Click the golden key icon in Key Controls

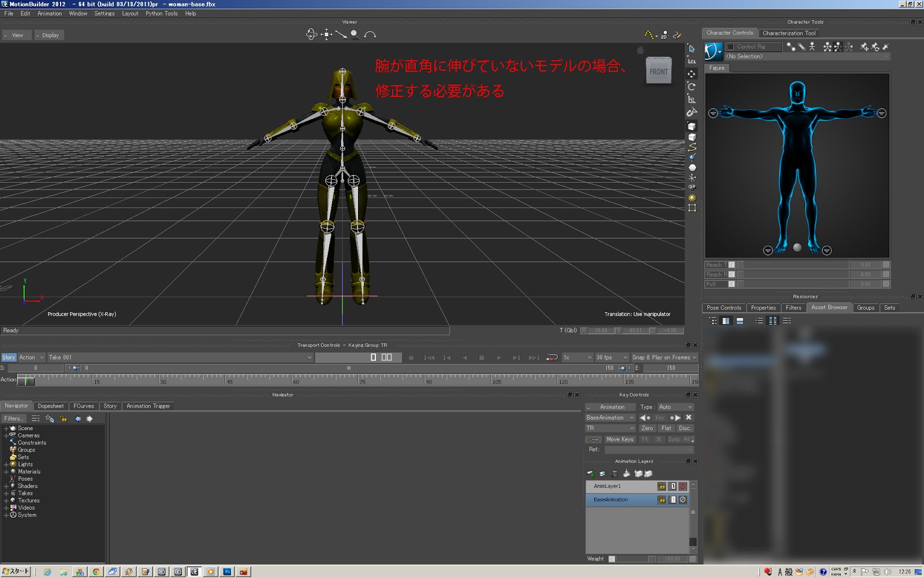593,439
